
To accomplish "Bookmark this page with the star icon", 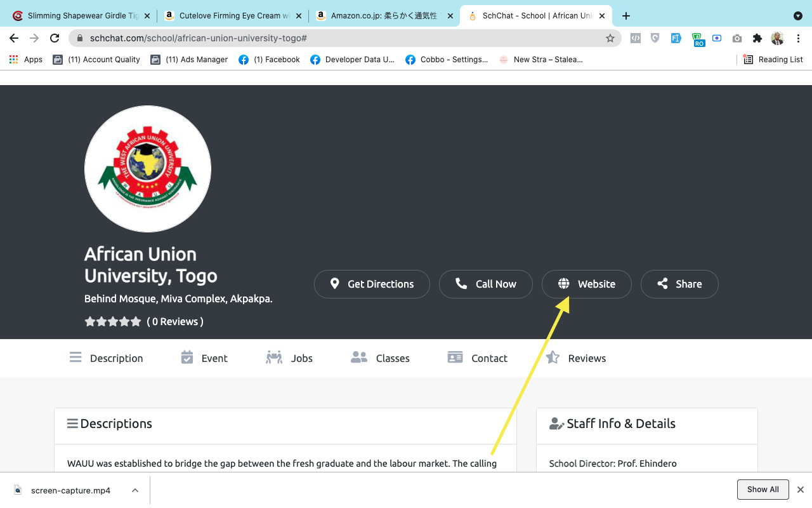I will click(x=610, y=38).
